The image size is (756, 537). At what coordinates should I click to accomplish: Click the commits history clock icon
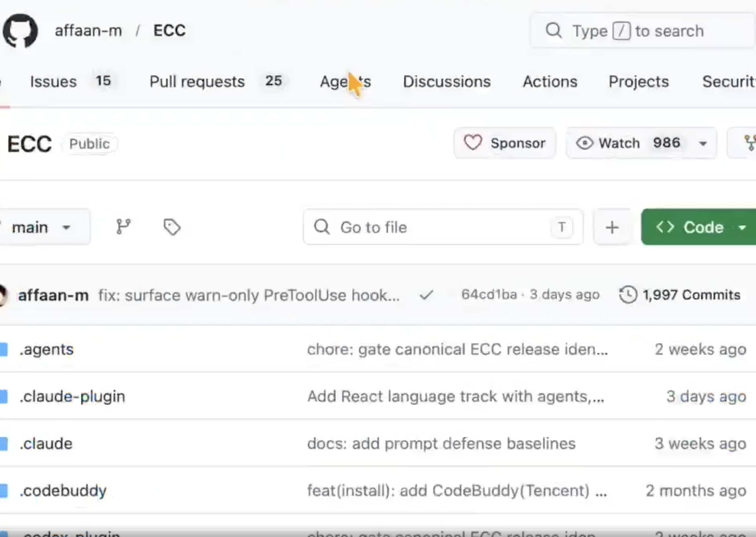[x=628, y=294]
